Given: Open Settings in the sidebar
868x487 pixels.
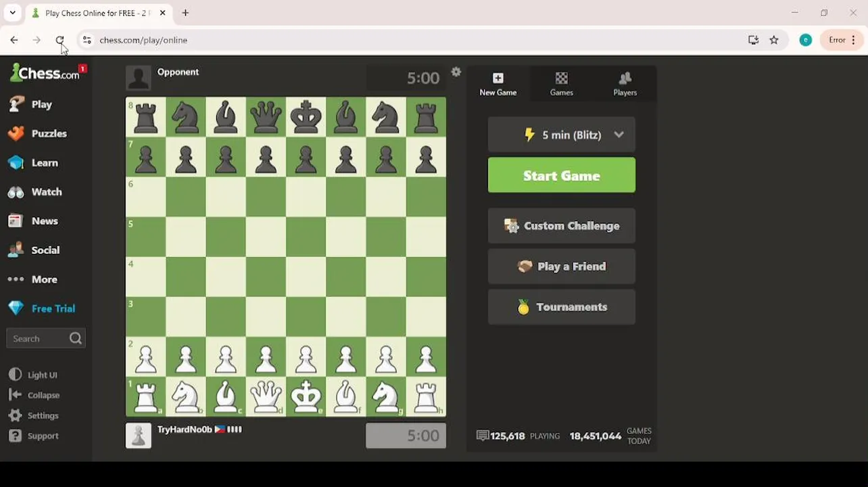Looking at the screenshot, I should 33,415.
